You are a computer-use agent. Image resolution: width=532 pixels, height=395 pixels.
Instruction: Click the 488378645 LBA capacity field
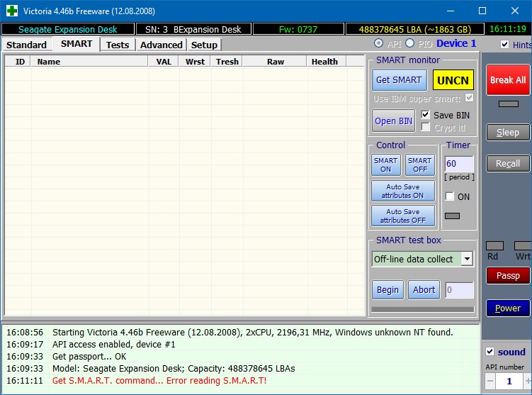pyautogui.click(x=414, y=29)
